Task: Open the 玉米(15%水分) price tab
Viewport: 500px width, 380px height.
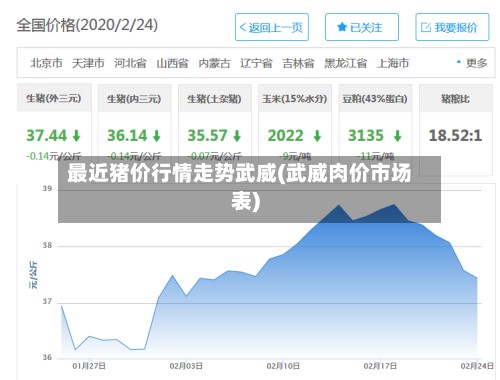Action: pyautogui.click(x=295, y=99)
